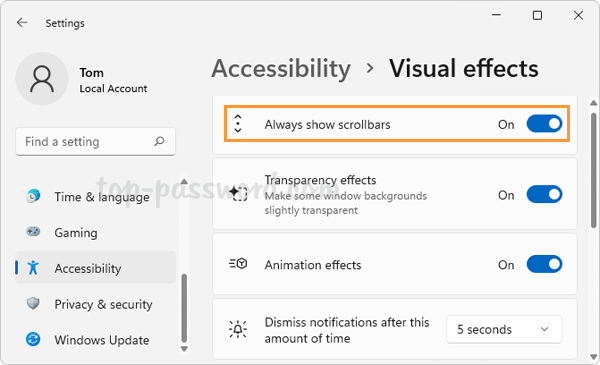Screen dimensions: 600x365
Task: Click the Privacy & security shield icon
Action: tap(33, 304)
